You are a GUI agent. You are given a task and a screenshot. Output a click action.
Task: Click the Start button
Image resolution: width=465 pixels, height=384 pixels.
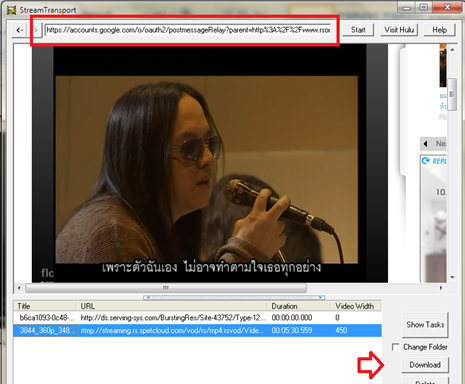click(x=358, y=30)
